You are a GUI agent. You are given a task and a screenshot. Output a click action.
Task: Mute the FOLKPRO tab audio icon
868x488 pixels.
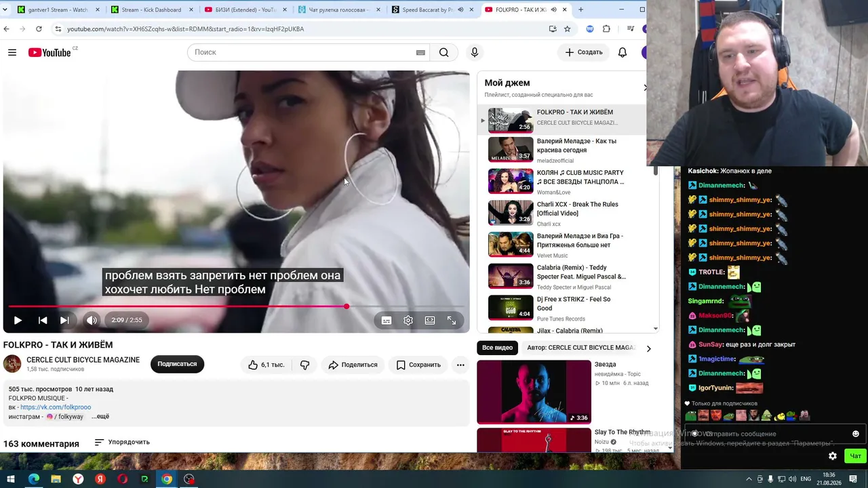[x=554, y=10]
